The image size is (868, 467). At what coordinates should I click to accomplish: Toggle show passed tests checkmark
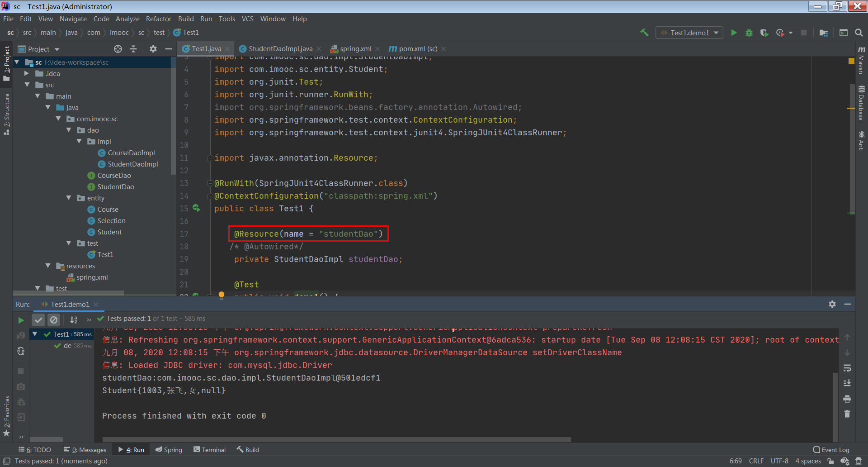click(x=38, y=320)
